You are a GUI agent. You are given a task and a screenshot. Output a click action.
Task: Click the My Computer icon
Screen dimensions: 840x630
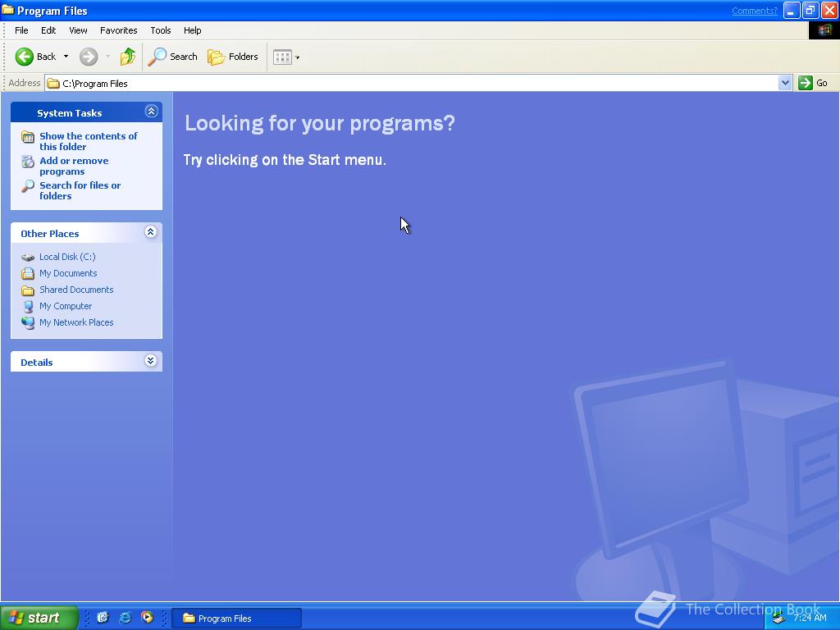click(x=28, y=307)
